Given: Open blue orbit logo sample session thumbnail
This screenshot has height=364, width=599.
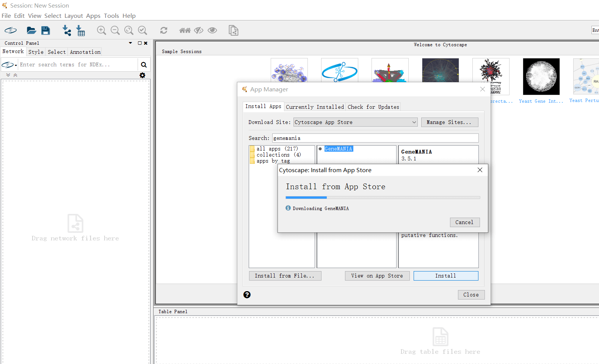Looking at the screenshot, I should (x=340, y=71).
